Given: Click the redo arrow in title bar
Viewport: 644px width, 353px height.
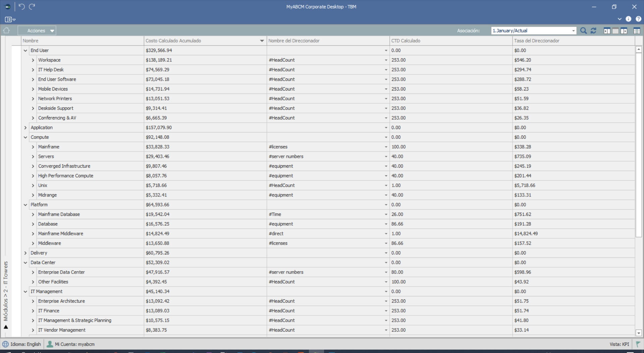Looking at the screenshot, I should 32,7.
